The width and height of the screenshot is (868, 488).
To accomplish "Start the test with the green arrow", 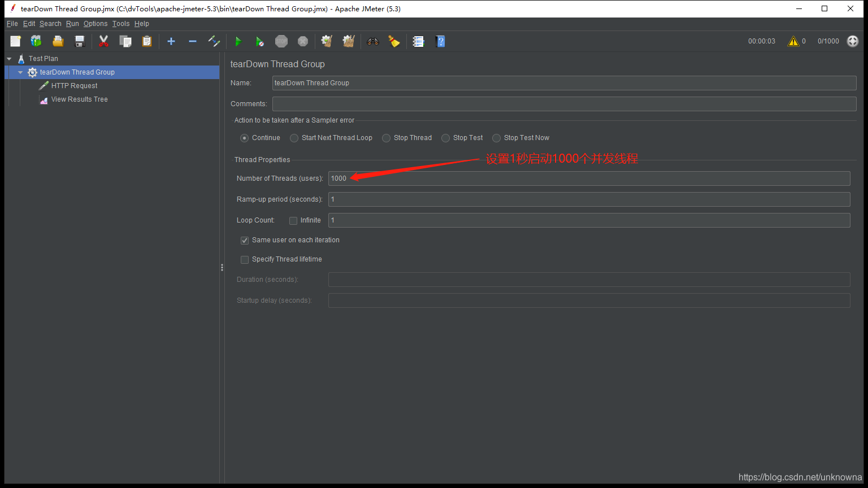I will point(238,41).
